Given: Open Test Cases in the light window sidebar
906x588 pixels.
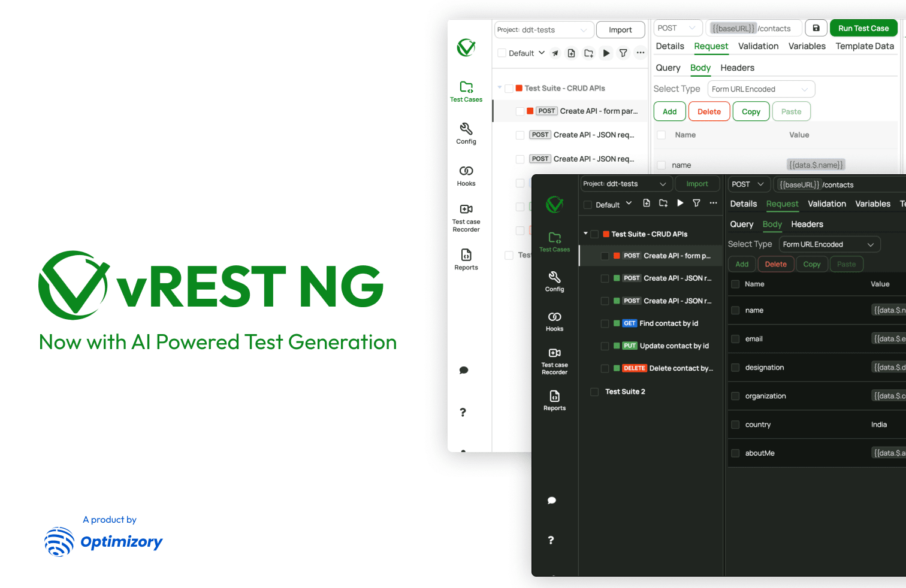Looking at the screenshot, I should [466, 92].
